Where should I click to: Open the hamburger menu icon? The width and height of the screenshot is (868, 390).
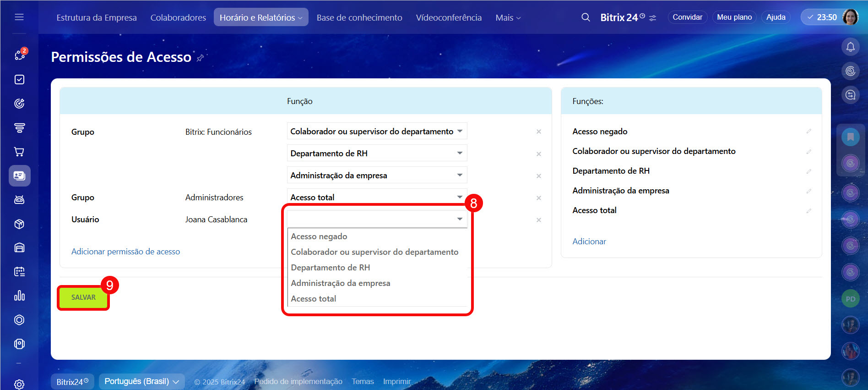19,17
